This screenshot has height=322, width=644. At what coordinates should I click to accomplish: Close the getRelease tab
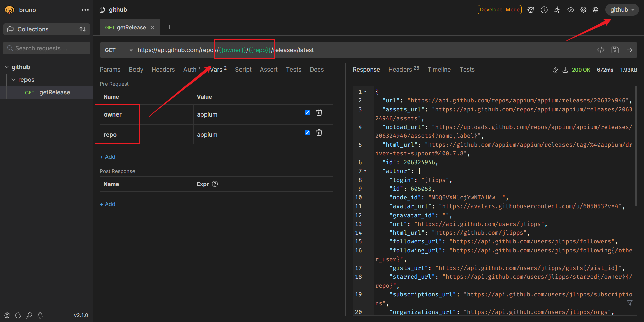coord(153,28)
